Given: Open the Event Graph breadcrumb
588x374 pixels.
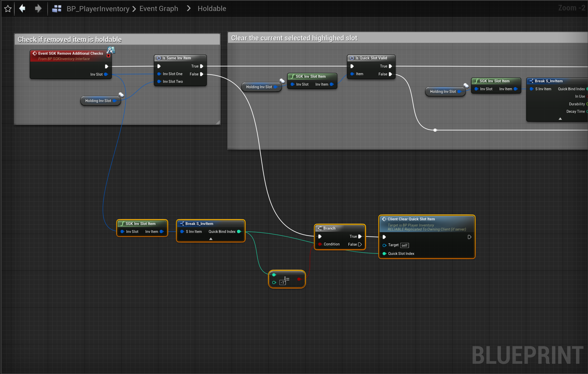Looking at the screenshot, I should click(x=159, y=9).
